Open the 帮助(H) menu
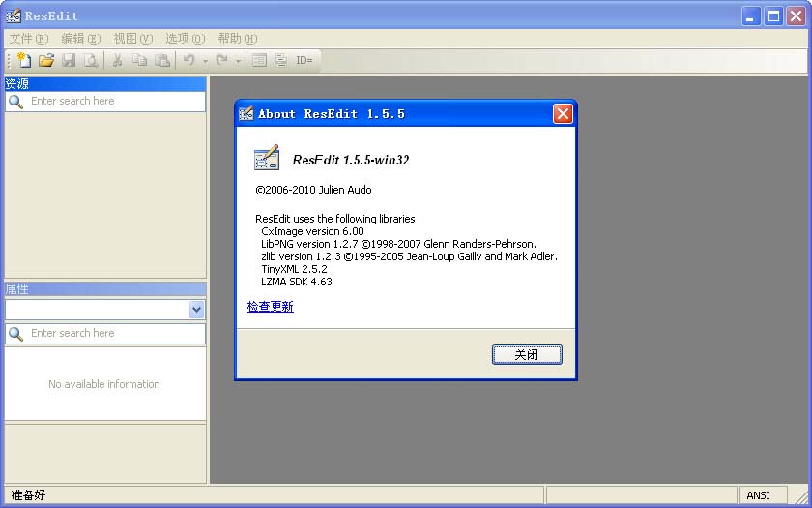Screen dimensions: 812x508 point(237,39)
